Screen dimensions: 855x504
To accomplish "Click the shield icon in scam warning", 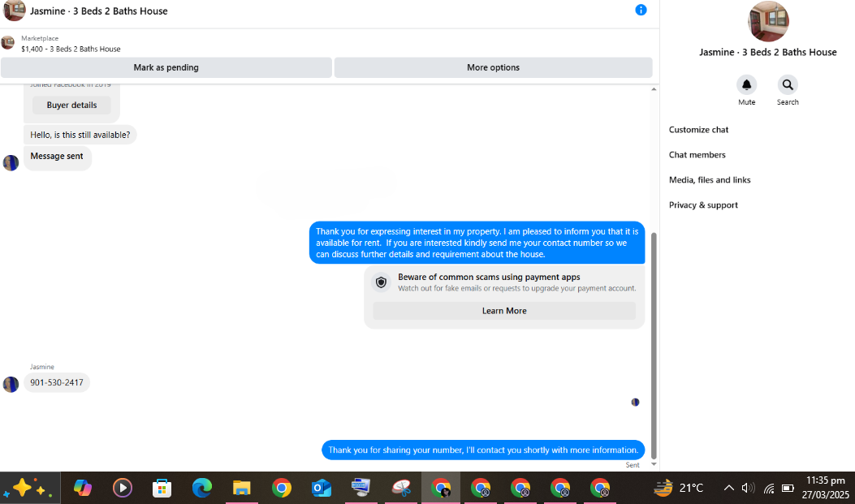I will point(381,282).
